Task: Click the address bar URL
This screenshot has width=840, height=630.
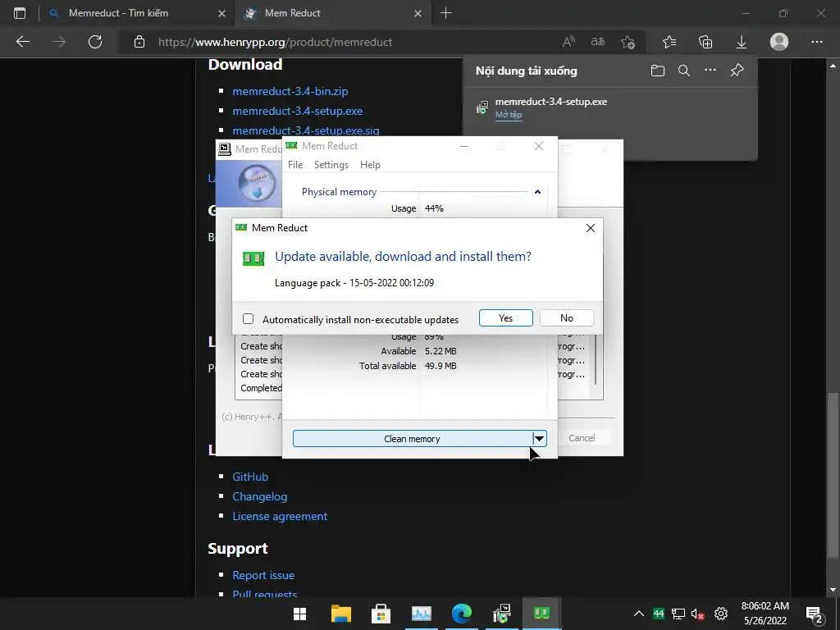Action: 276,42
